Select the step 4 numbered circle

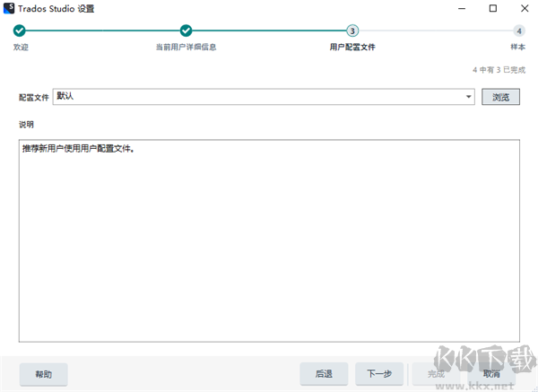pos(518,30)
